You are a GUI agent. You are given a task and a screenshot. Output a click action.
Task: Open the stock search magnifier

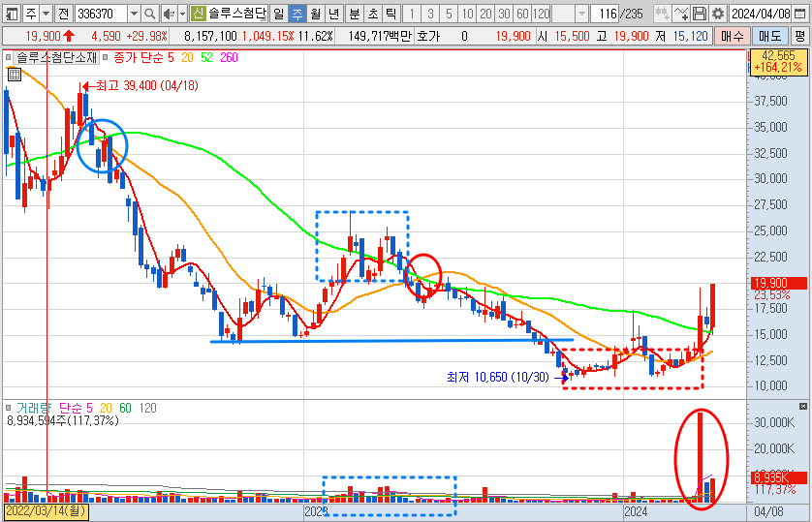149,14
